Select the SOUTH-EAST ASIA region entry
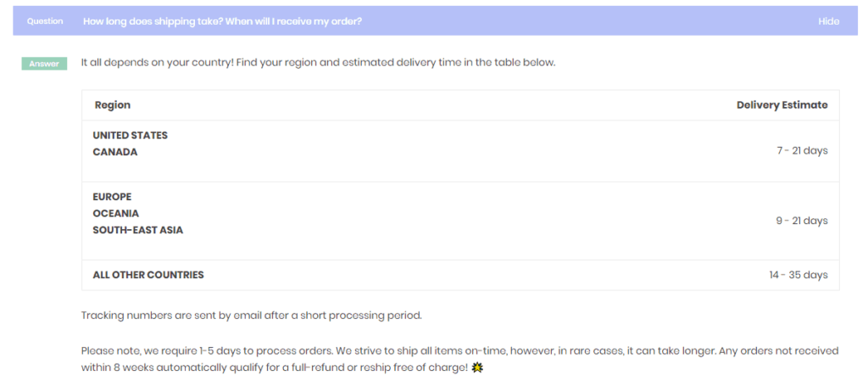The width and height of the screenshot is (868, 381). (138, 230)
